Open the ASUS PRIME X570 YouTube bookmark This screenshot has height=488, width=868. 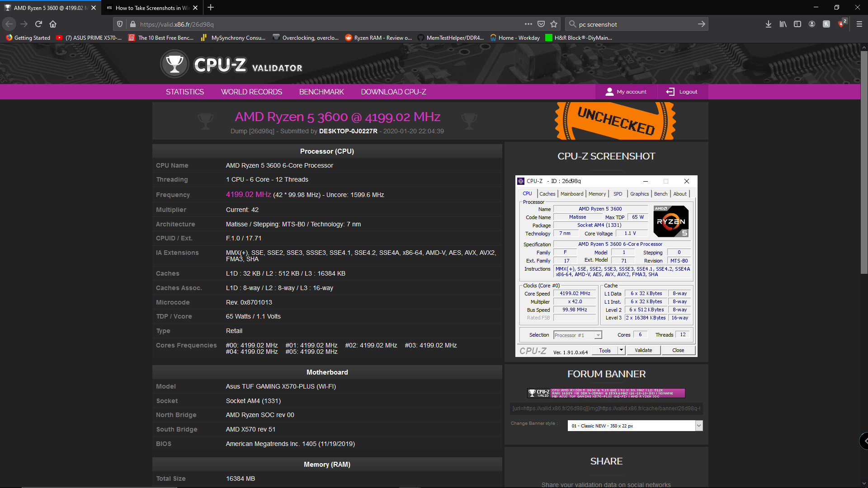pos(89,38)
